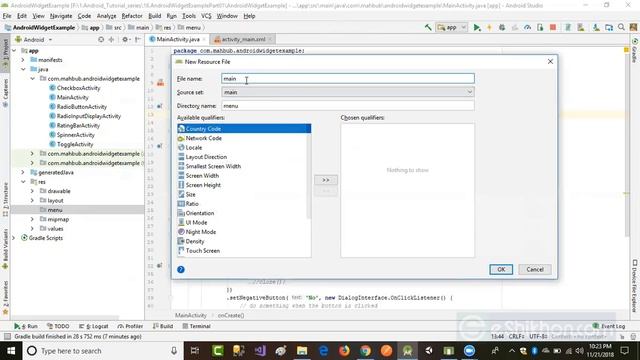Click the Directory name field
This screenshot has height=360, width=640.
tap(348, 106)
